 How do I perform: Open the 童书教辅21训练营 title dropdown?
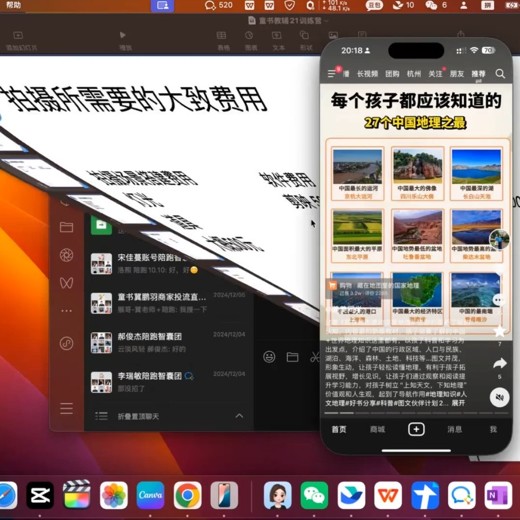pos(288,21)
